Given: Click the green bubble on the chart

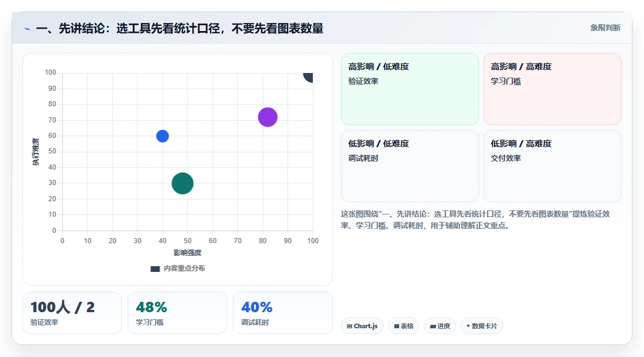Looking at the screenshot, I should (182, 183).
